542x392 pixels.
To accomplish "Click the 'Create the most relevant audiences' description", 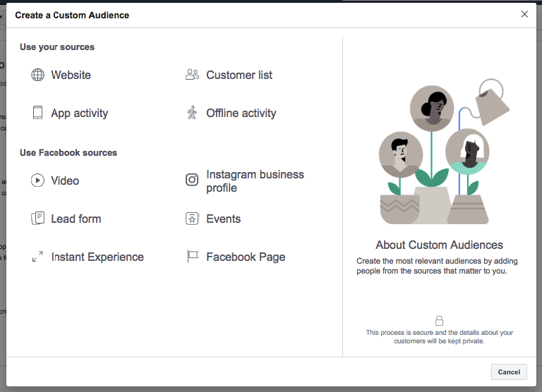I will tap(437, 266).
